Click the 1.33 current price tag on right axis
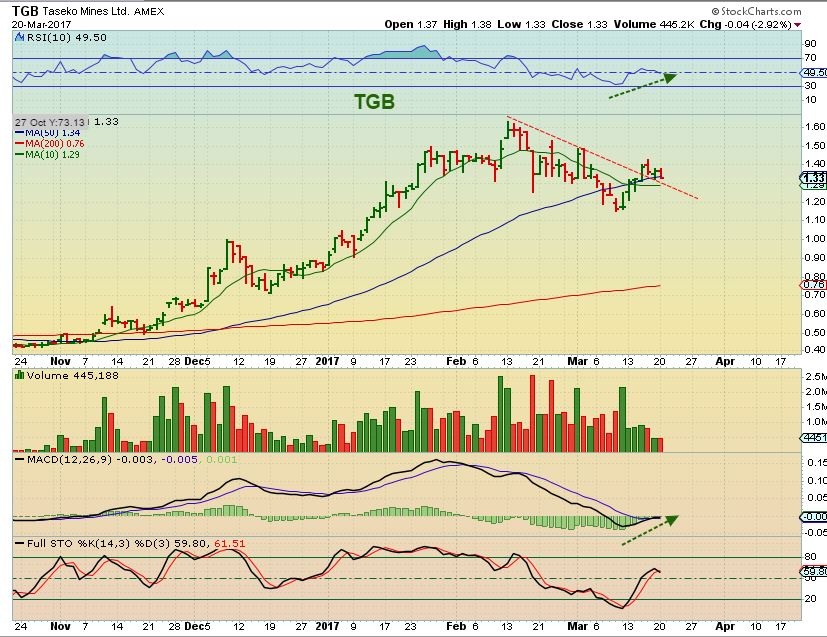 click(814, 178)
